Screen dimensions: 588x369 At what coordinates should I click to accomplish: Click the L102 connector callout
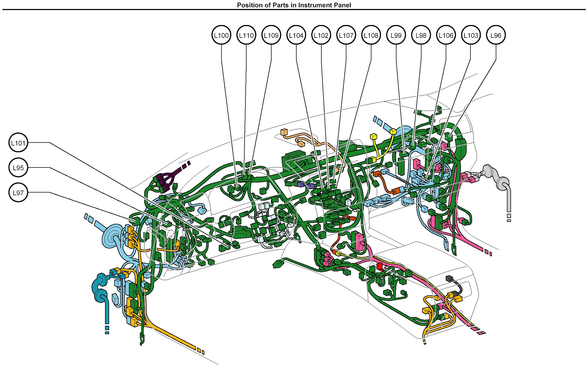[321, 35]
